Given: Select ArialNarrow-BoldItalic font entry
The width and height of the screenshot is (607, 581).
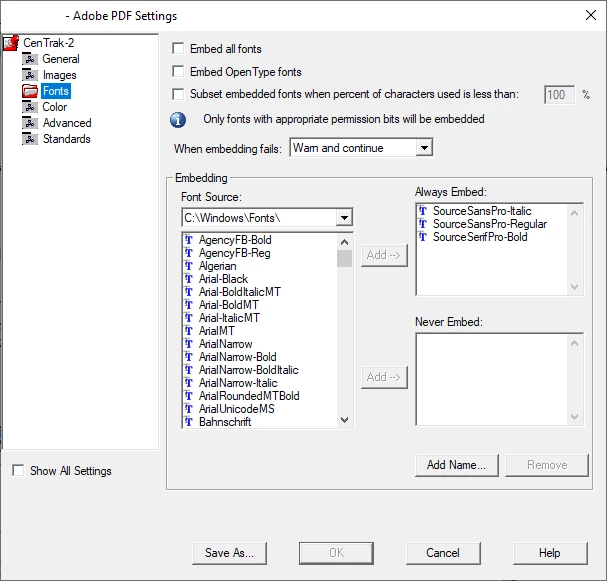Looking at the screenshot, I should (x=249, y=370).
